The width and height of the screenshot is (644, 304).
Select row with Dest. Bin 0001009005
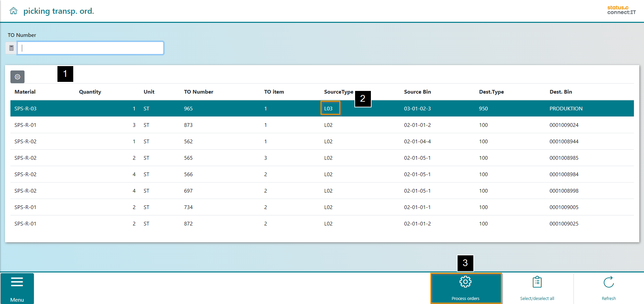564,207
